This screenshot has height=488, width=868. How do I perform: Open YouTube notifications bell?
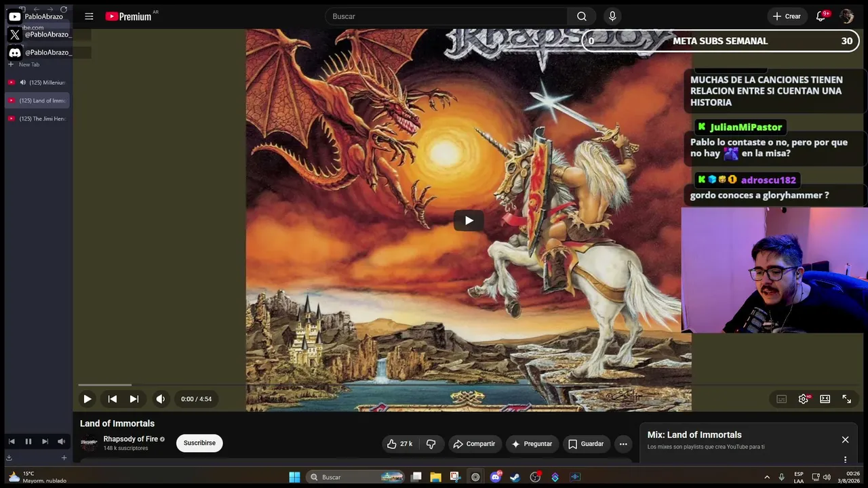[x=821, y=16]
